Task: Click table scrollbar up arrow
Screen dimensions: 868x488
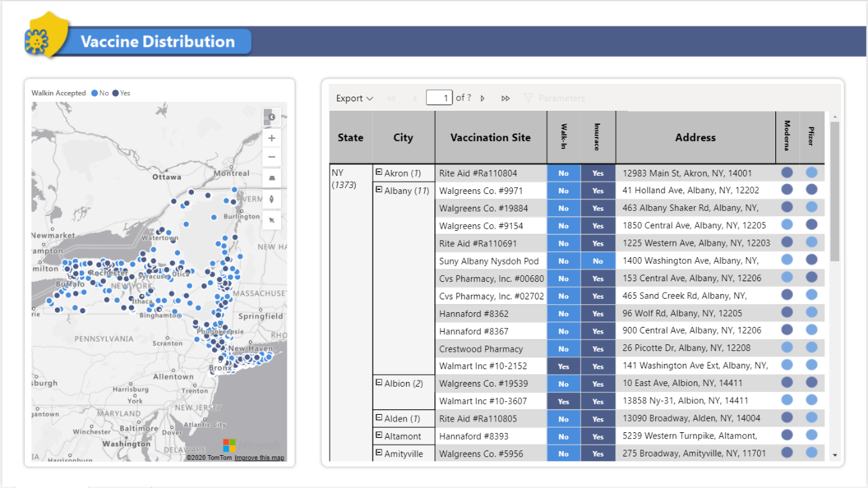Action: [835, 116]
